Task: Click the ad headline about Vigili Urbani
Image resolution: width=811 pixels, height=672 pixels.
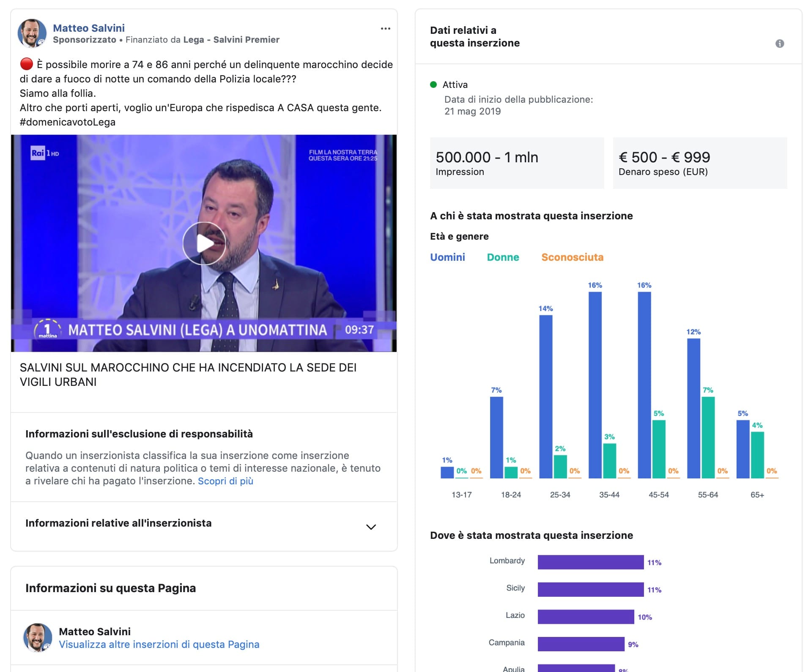Action: pos(188,374)
